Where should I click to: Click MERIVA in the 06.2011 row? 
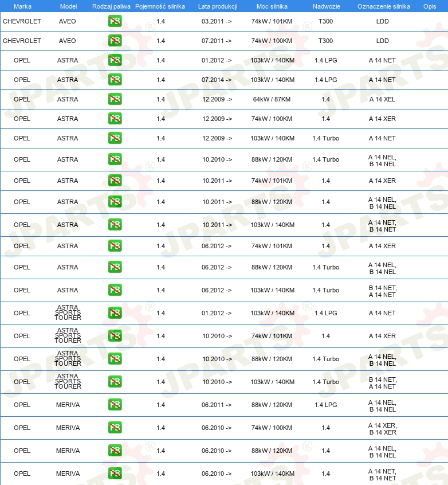68,405
